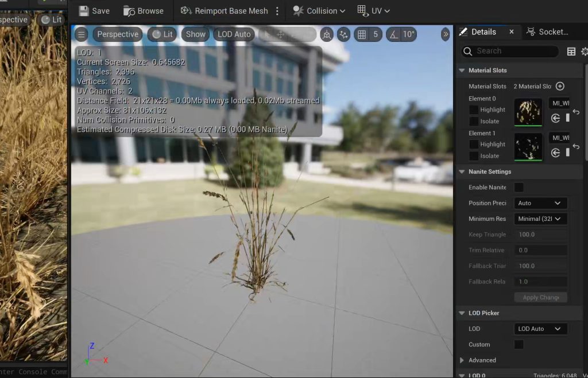Click Fallback Relative Error 1.0 field
Viewport: 588px width, 378px height.
[540, 282]
